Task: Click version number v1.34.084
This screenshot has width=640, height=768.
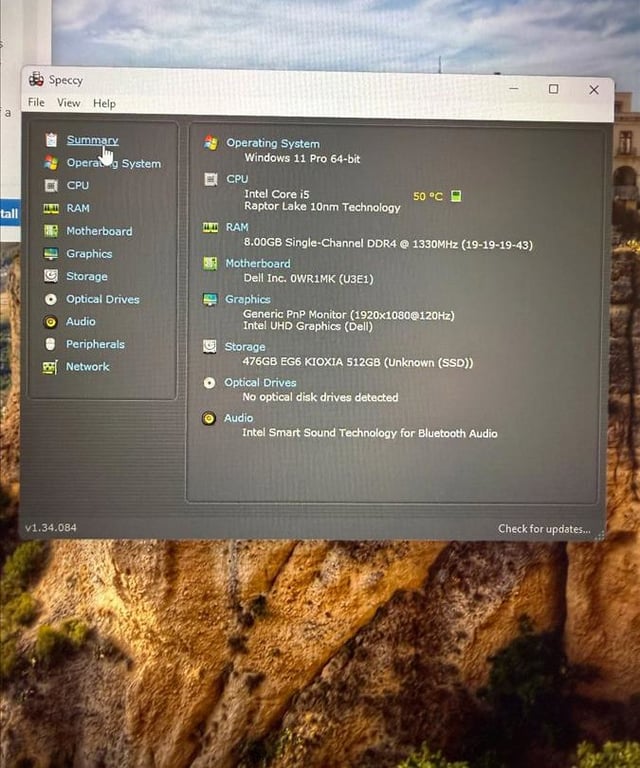Action: tap(51, 528)
